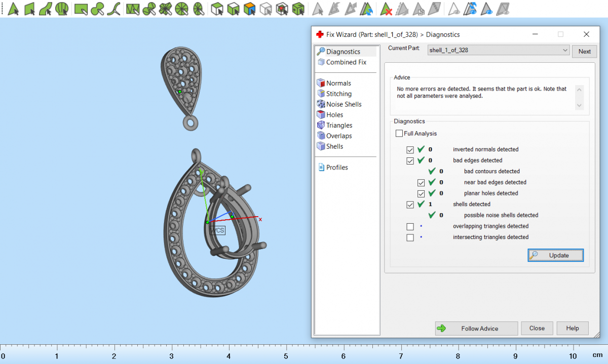The image size is (608, 364).
Task: Select the orange and blue cube icon
Action: 249,9
